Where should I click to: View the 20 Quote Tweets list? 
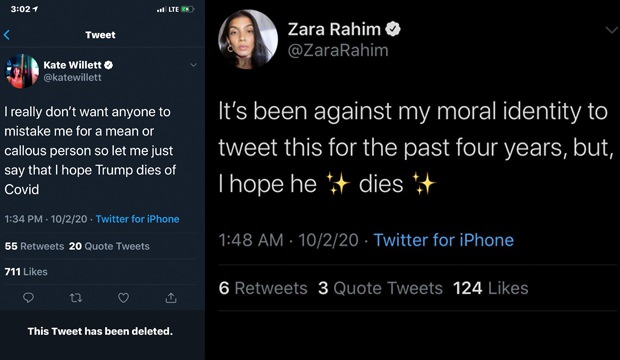point(109,246)
